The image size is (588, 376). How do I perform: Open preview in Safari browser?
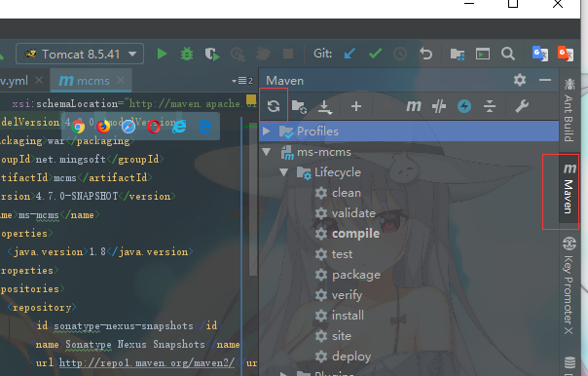129,127
